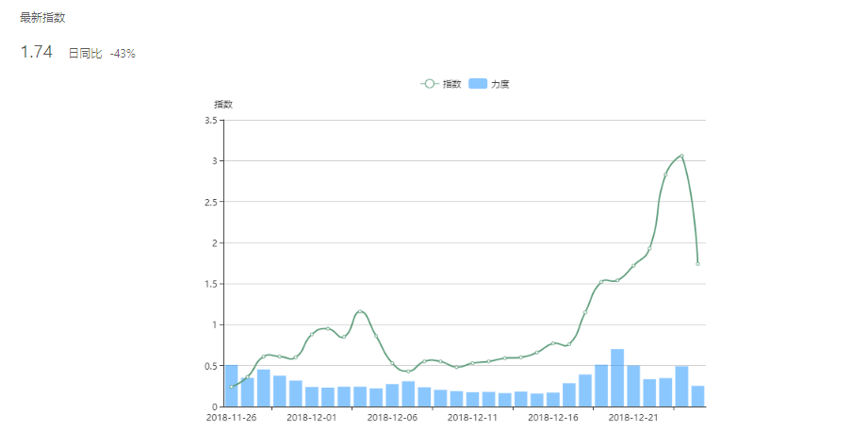Click the 2018-12-21 x-axis label
Screen dimensions: 868x448
pyautogui.click(x=633, y=417)
